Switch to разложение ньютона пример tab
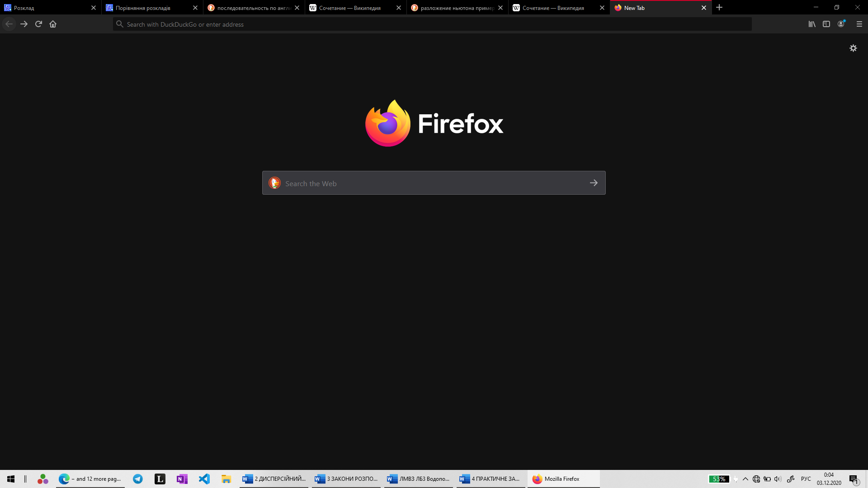This screenshot has height=488, width=868. (458, 8)
